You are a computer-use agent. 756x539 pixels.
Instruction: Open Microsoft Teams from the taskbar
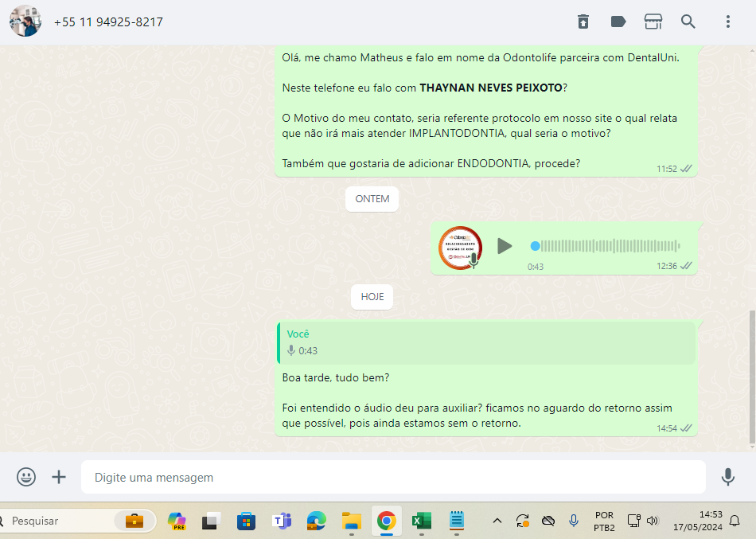[x=282, y=521]
